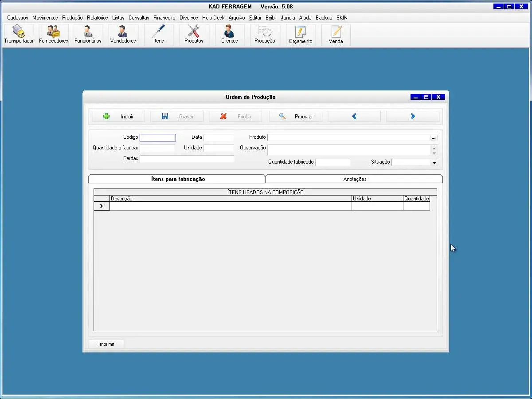Select the Vendedores toolbar icon
This screenshot has height=399, width=532.
[x=123, y=35]
